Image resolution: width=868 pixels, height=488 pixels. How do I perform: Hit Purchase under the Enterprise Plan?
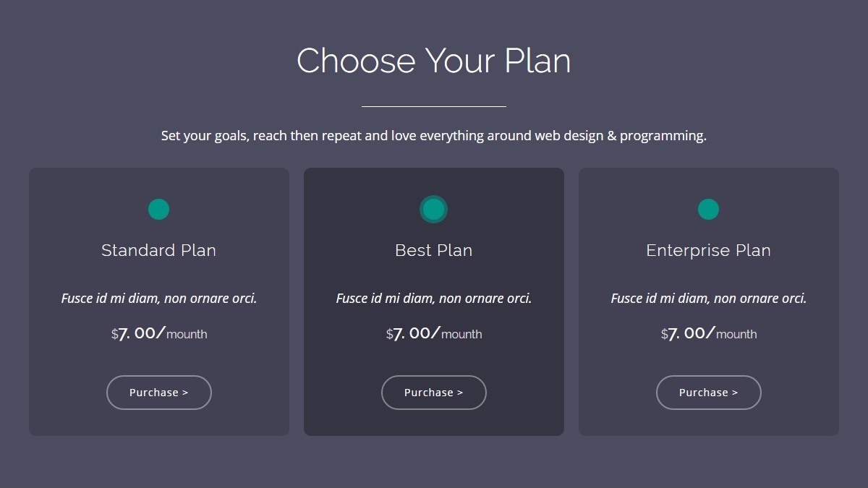[x=708, y=393]
